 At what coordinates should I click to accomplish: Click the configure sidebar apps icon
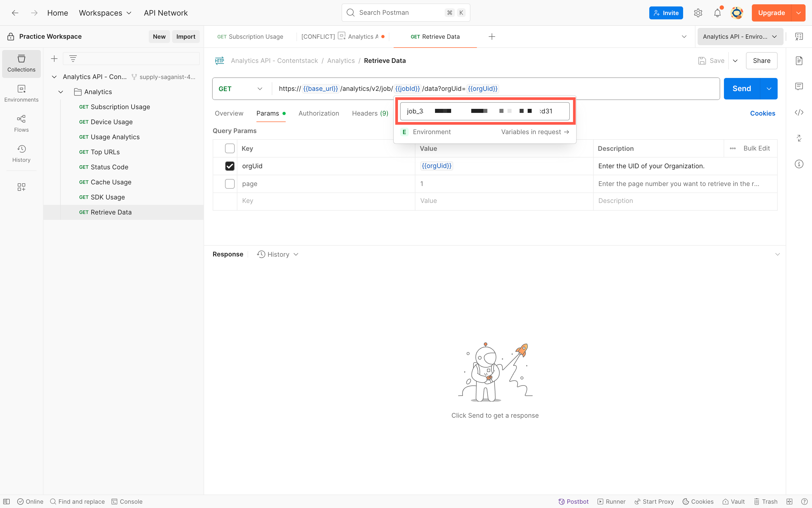[x=21, y=187]
